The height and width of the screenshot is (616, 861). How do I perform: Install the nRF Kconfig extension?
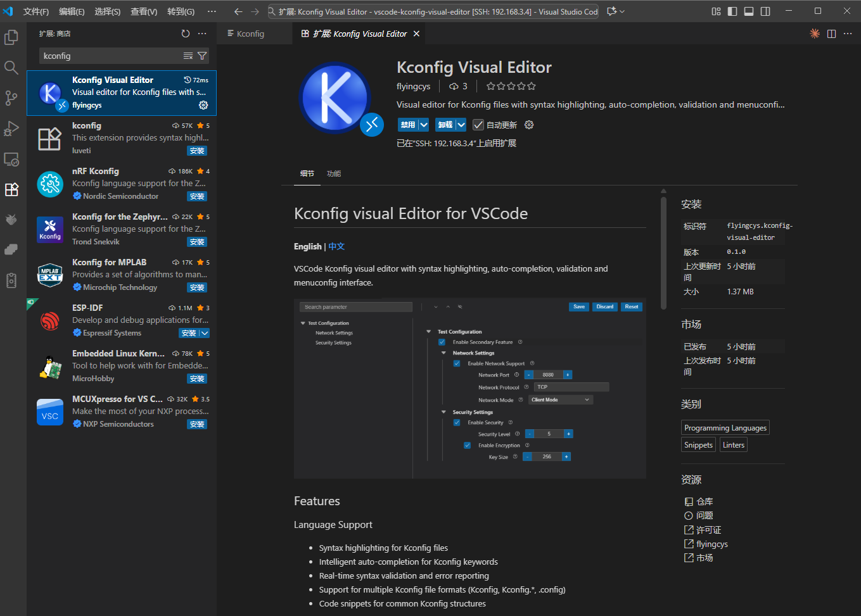pyautogui.click(x=197, y=196)
